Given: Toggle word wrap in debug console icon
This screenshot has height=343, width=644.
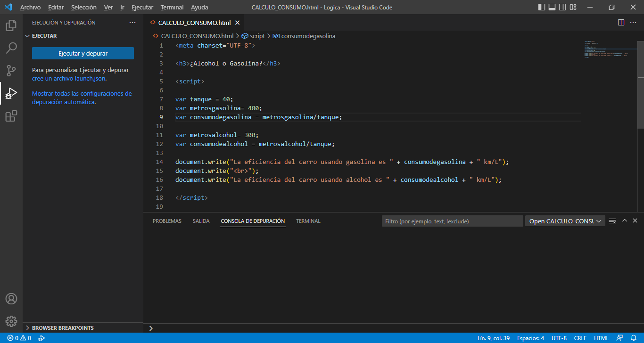Looking at the screenshot, I should tap(612, 221).
